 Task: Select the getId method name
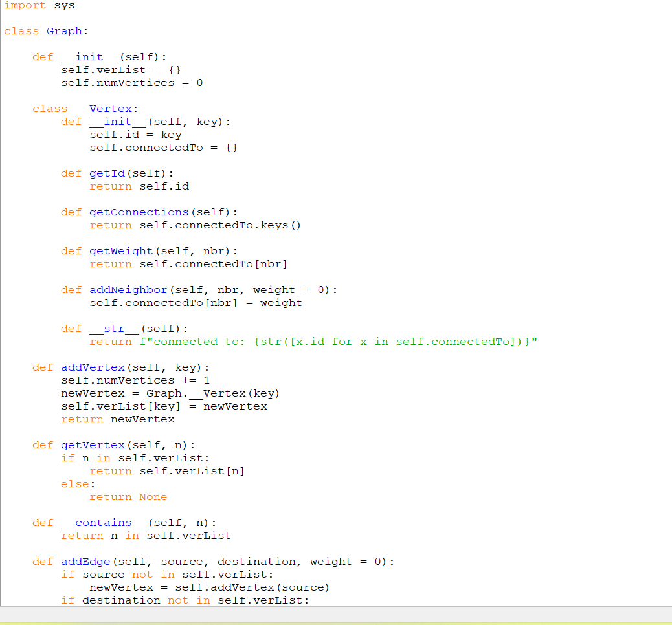(x=107, y=173)
